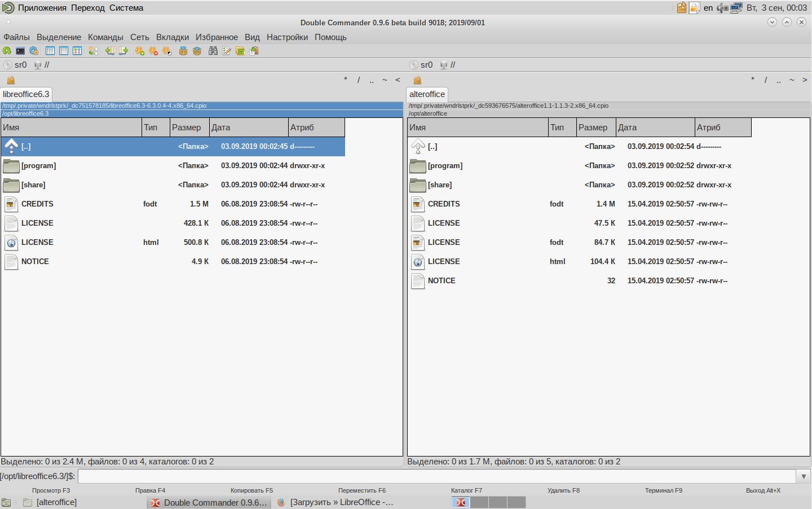Screen dimensions: 812x509
Task: Click the extract files box icon
Action: tap(197, 51)
